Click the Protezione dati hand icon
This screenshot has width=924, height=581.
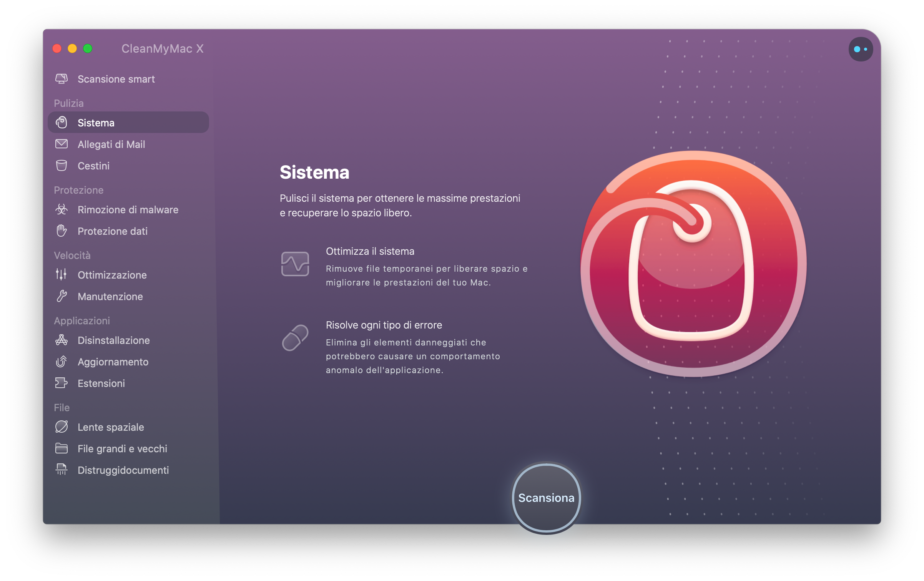[61, 231]
